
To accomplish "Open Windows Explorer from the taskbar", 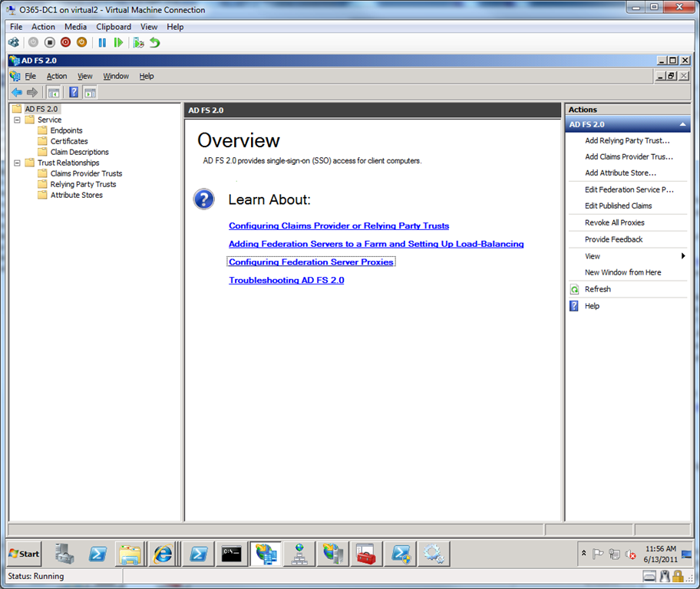I will [x=130, y=554].
